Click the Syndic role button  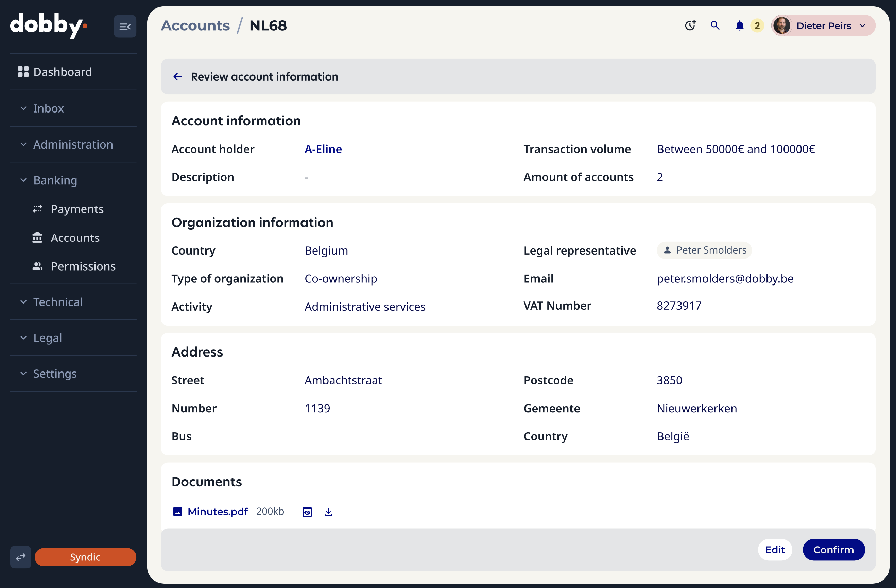tap(85, 557)
